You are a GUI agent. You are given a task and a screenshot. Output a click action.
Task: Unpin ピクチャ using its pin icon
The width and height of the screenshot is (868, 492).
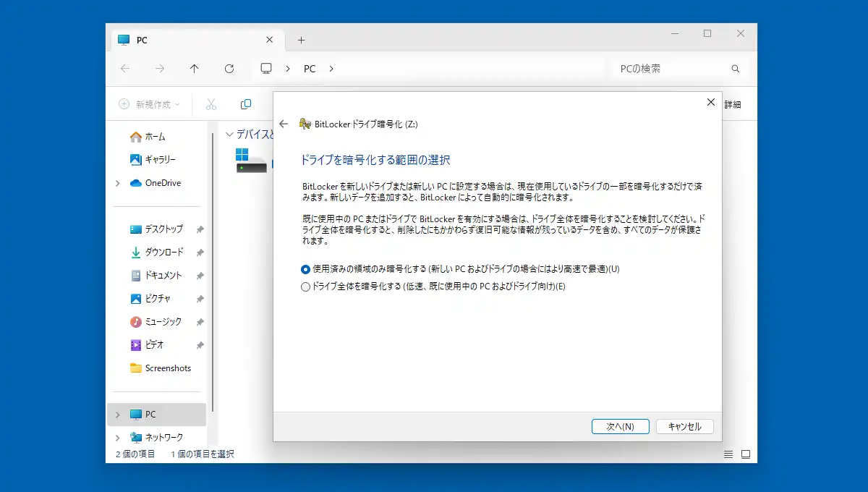[x=200, y=299]
